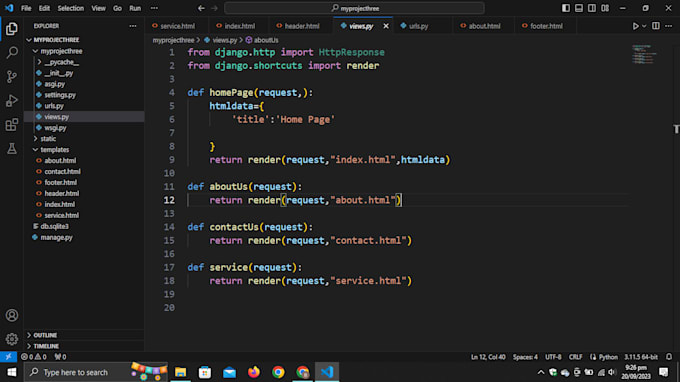Open the run button dropdown arrow
The width and height of the screenshot is (680, 382).
pos(644,26)
